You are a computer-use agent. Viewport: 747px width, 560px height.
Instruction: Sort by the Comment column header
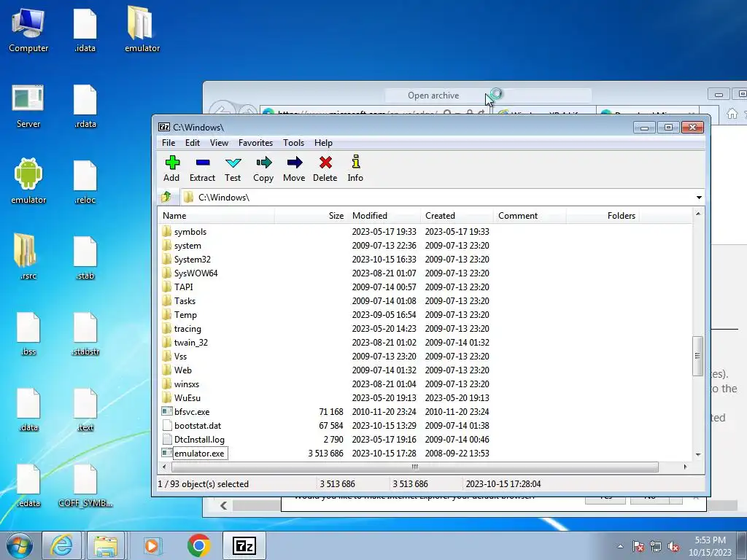(530, 216)
